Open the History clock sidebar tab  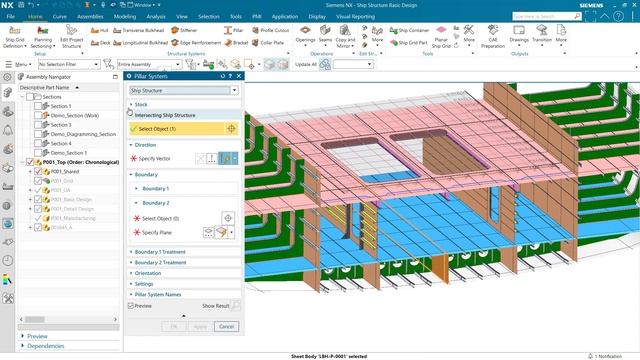pos(7,260)
